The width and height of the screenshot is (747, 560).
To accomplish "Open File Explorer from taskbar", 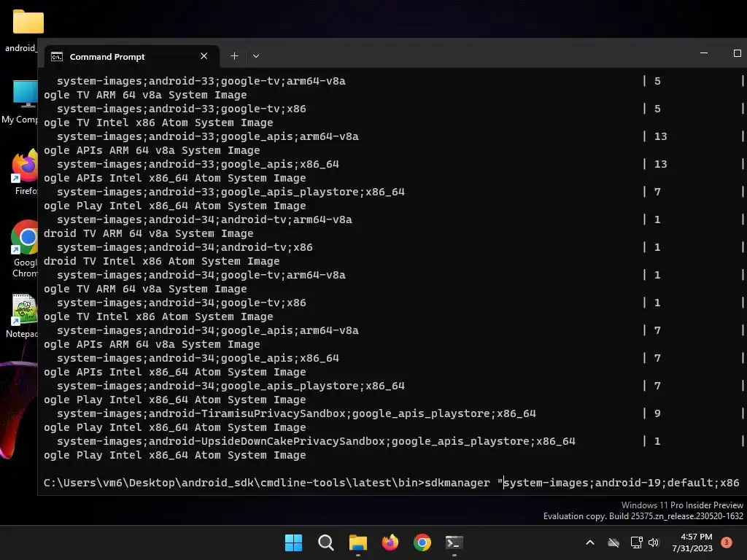I will (357, 542).
